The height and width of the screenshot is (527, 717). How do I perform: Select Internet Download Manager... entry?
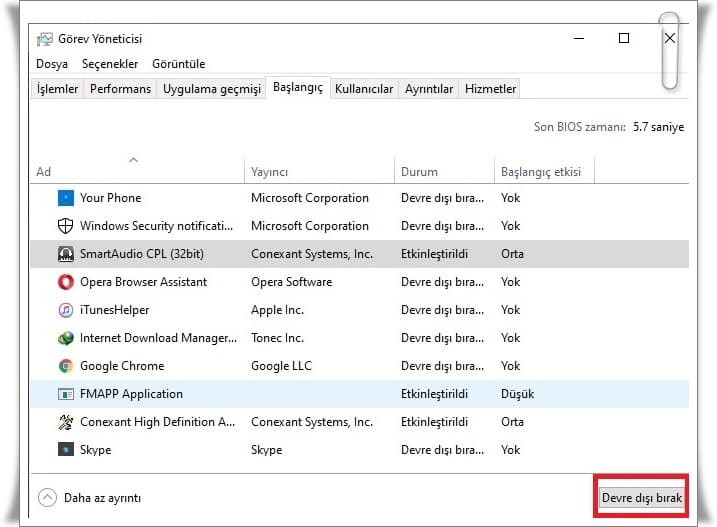[158, 338]
